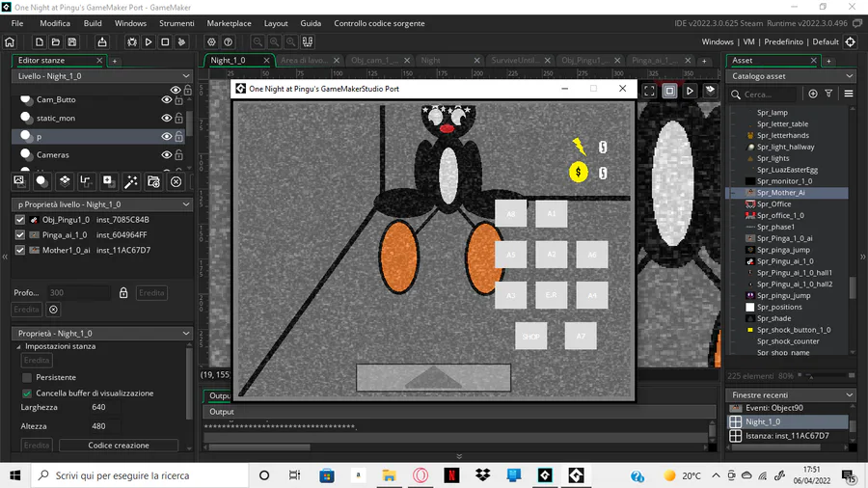Click the asset Cerca search field
The image size is (868, 488).
pos(769,95)
